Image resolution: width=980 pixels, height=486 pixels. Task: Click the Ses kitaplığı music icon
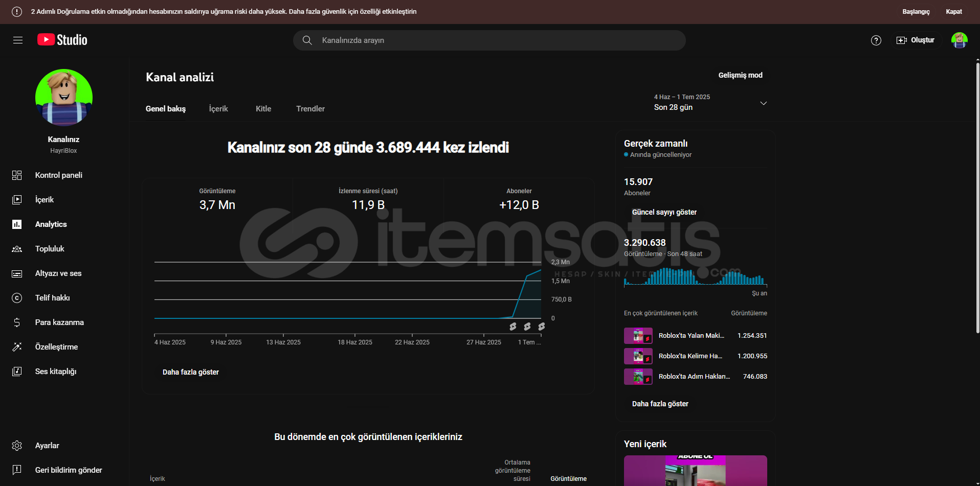17,372
